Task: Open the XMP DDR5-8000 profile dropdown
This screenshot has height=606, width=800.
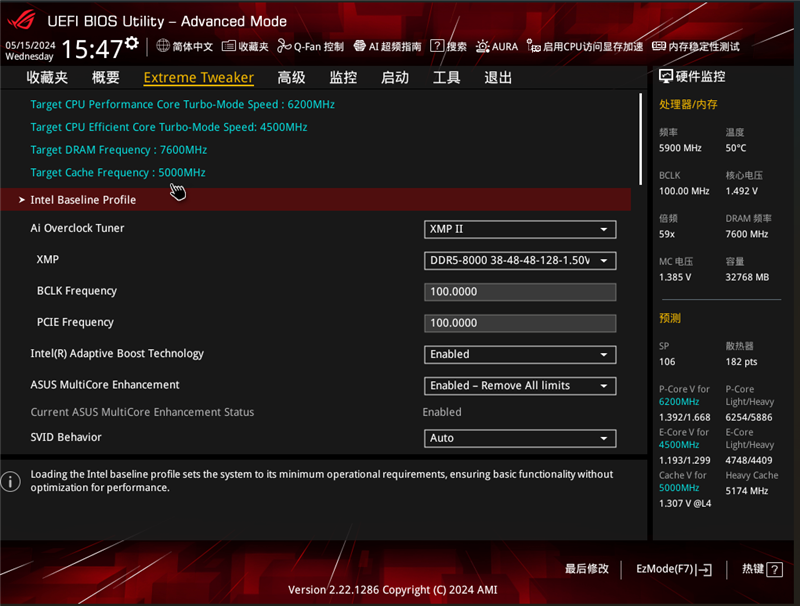Action: point(520,261)
